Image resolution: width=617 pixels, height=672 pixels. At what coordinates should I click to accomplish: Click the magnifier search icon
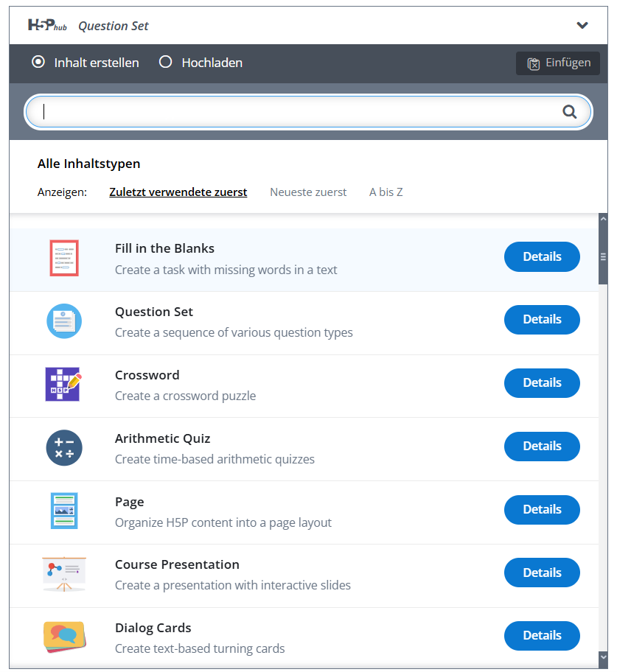click(569, 112)
